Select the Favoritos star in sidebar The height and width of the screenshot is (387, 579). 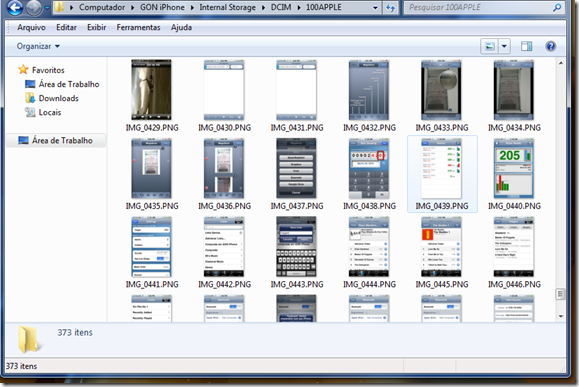pos(23,70)
